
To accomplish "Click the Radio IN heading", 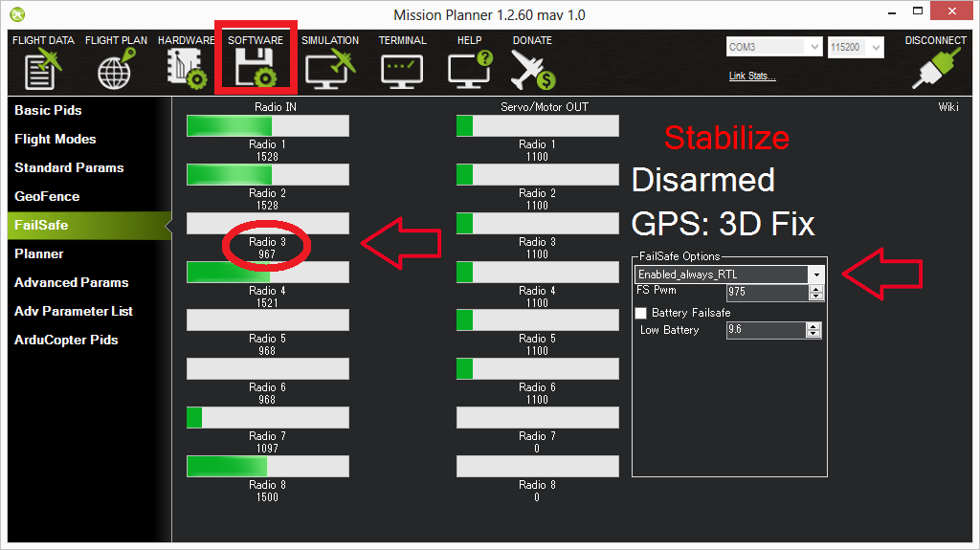I will pos(276,107).
